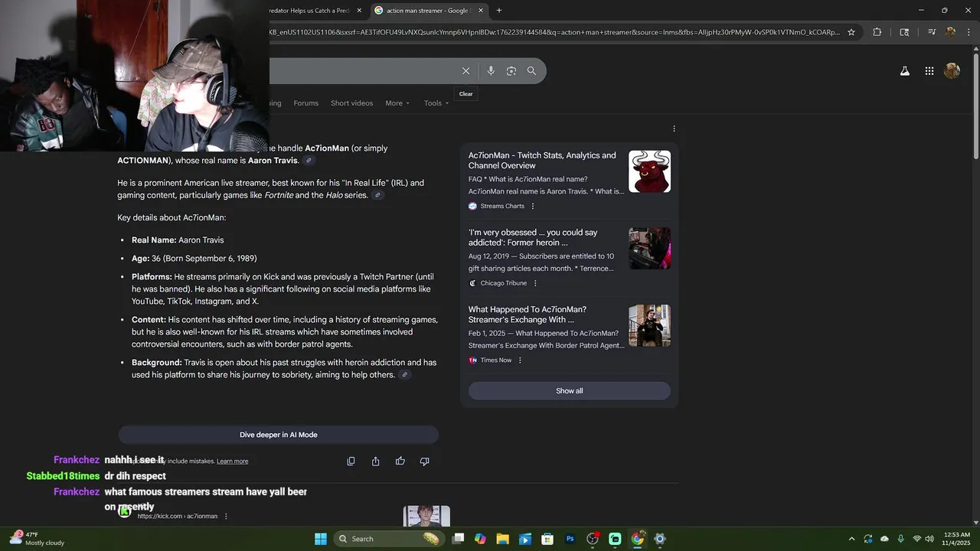The width and height of the screenshot is (980, 551).
Task: Open Photoshop from the taskbar
Action: 570,539
